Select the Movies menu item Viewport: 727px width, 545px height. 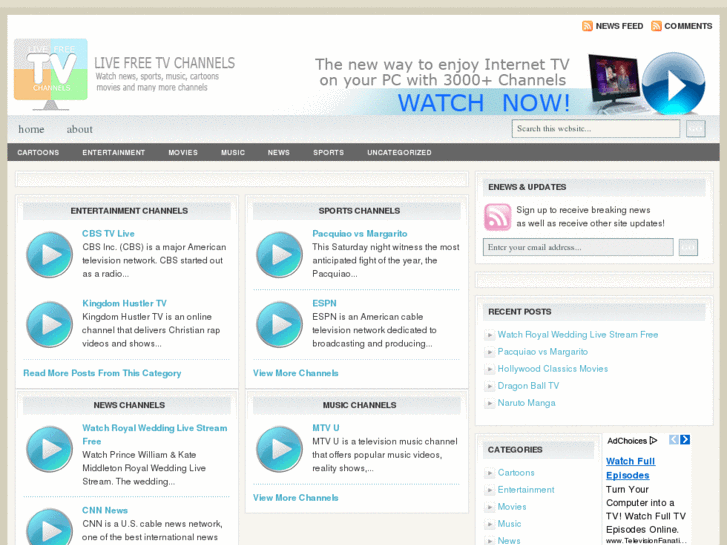[x=183, y=153]
